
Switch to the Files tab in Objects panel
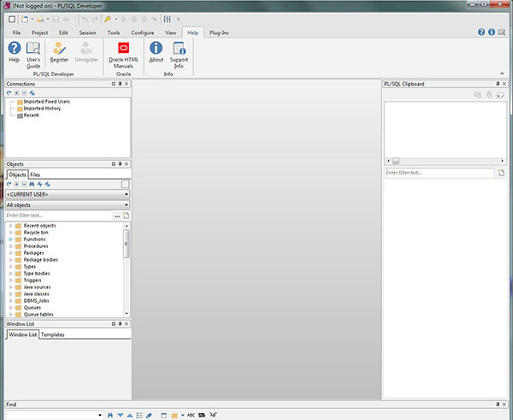click(35, 175)
